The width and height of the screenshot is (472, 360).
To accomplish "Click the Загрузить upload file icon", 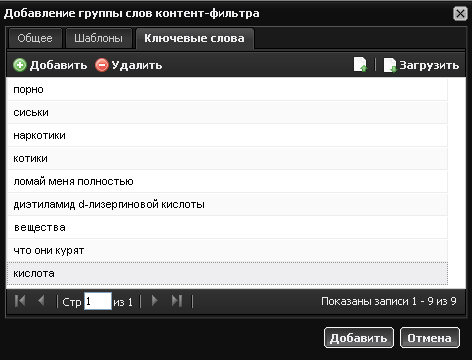I will pos(390,65).
